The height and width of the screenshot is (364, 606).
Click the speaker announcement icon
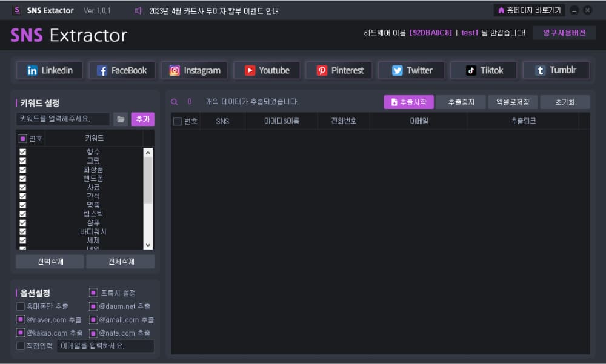138,11
